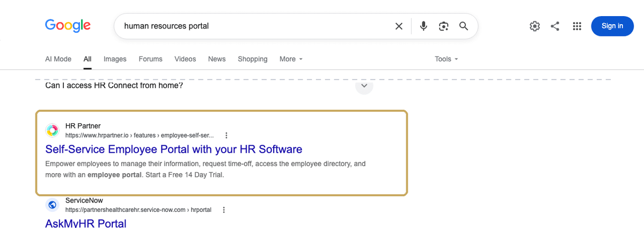Sign in to Google account
The width and height of the screenshot is (644, 228).
[612, 26]
